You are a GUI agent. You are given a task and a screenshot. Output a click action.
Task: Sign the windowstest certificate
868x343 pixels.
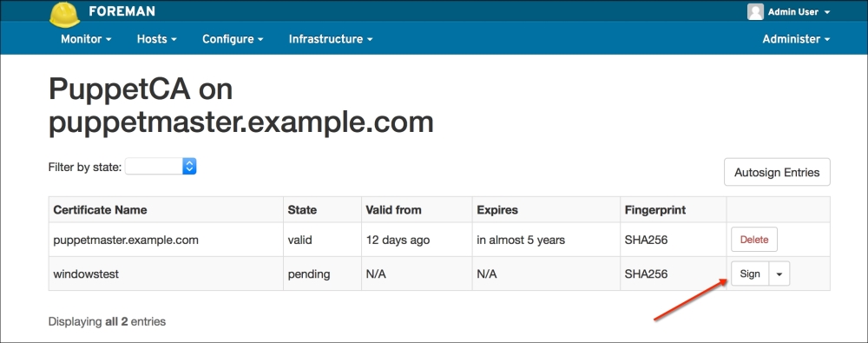[750, 274]
